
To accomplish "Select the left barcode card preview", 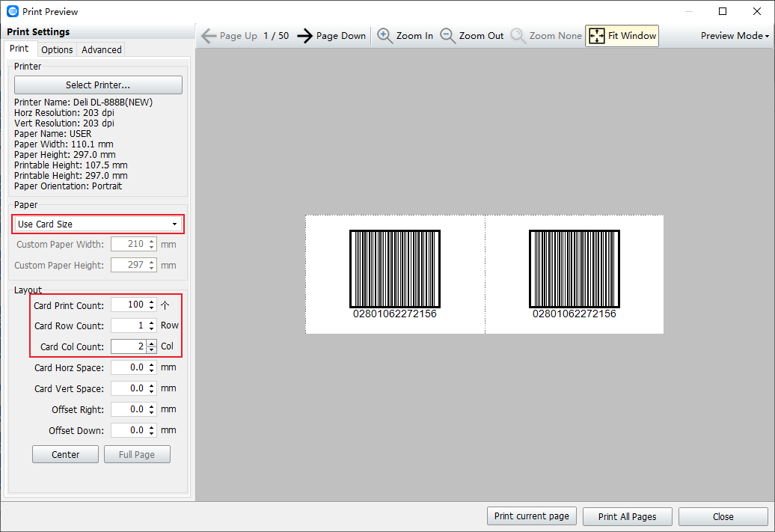I will pyautogui.click(x=395, y=275).
